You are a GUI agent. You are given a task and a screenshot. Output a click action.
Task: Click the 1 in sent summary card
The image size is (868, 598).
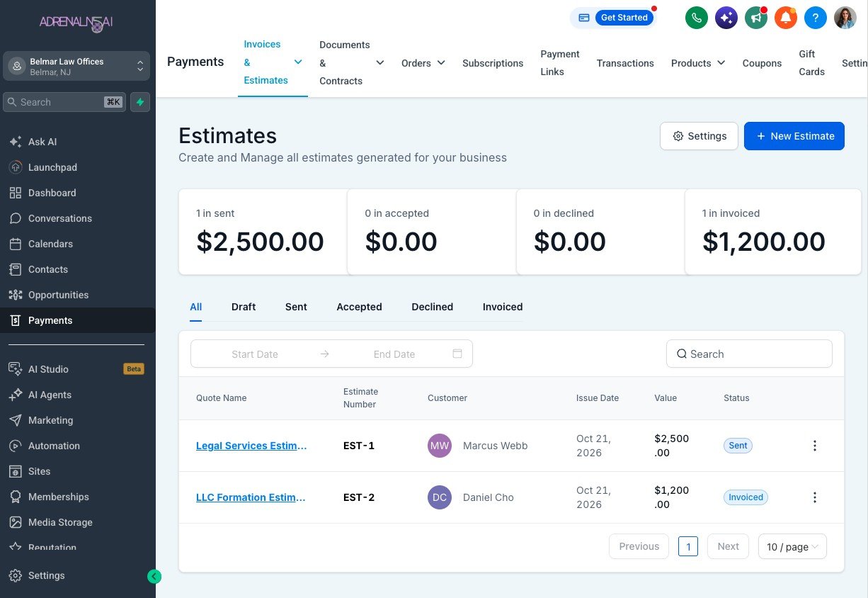tap(263, 232)
